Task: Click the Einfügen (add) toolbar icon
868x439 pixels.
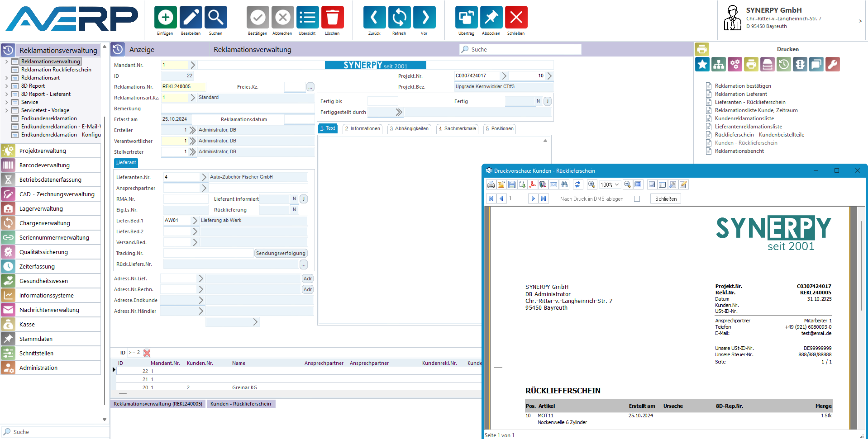Action: [x=165, y=18]
